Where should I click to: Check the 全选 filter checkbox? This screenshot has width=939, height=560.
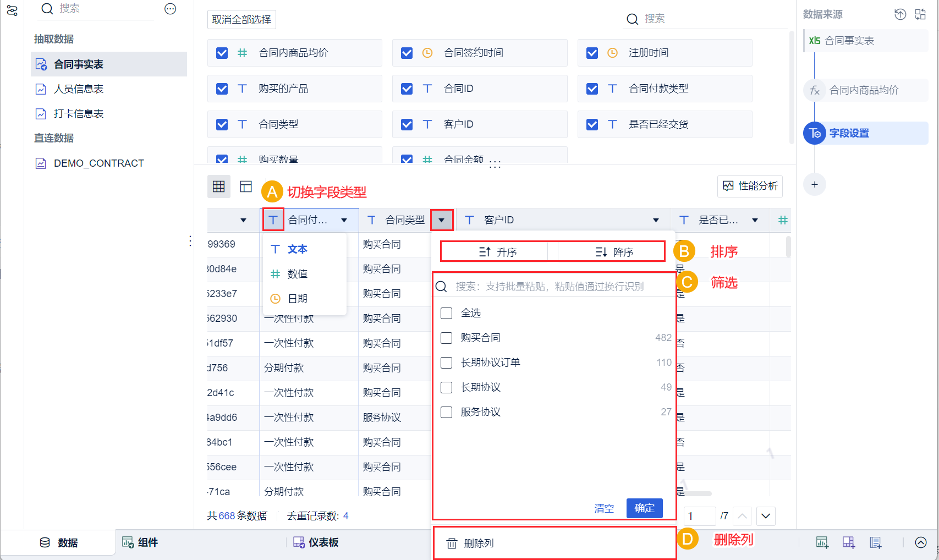(447, 313)
